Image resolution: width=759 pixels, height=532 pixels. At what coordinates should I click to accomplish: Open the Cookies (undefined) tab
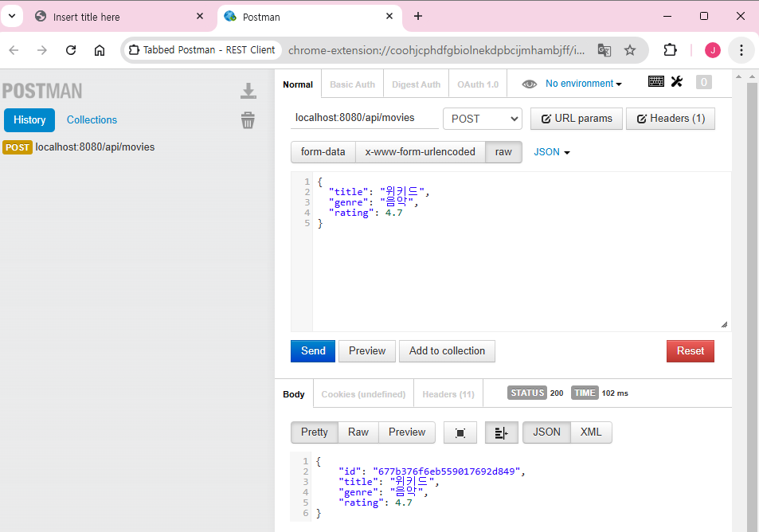point(363,394)
